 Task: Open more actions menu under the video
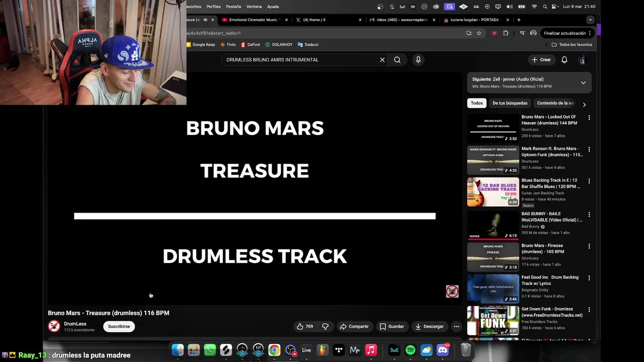(x=456, y=326)
